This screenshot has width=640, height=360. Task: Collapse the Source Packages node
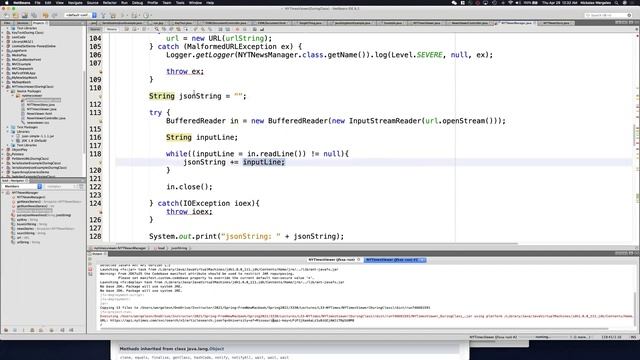click(x=8, y=91)
